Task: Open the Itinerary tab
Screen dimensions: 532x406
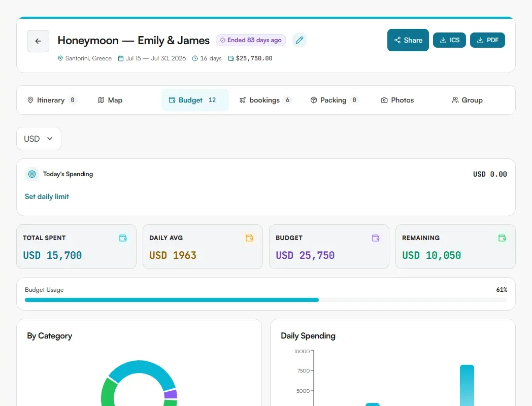Action: (x=52, y=100)
